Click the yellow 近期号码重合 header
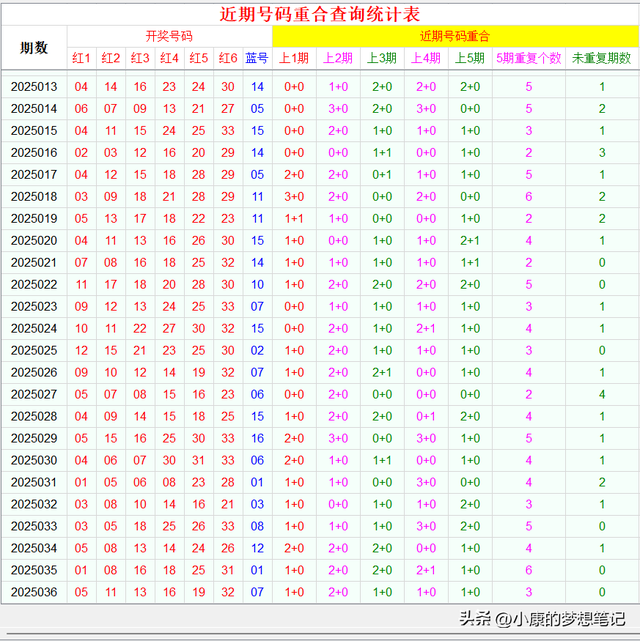640x641 pixels. [455, 36]
